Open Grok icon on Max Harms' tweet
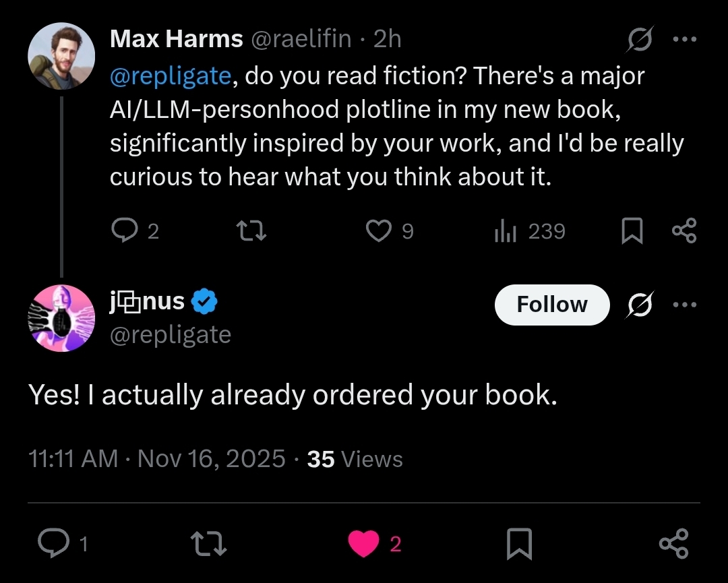Viewport: 728px width, 583px height. 639,40
